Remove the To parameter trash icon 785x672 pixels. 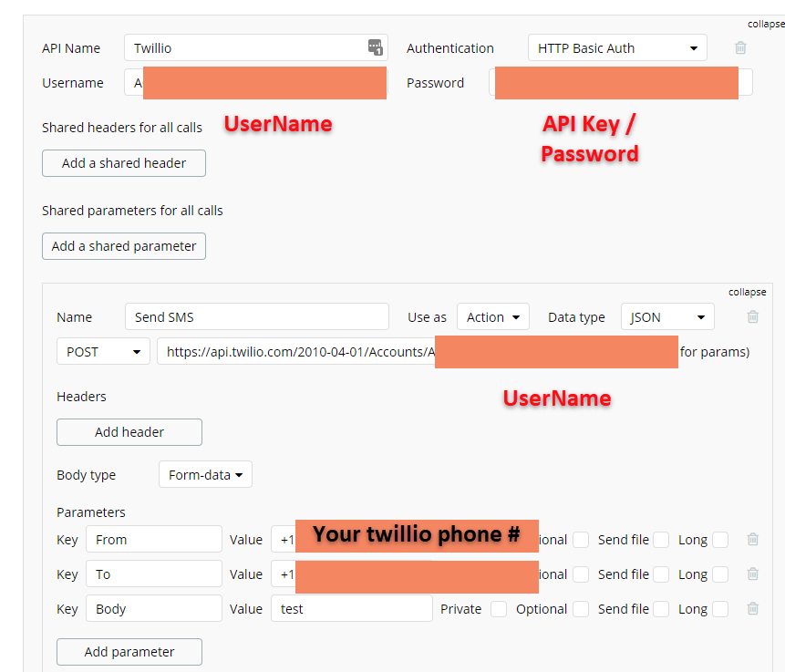click(x=752, y=574)
